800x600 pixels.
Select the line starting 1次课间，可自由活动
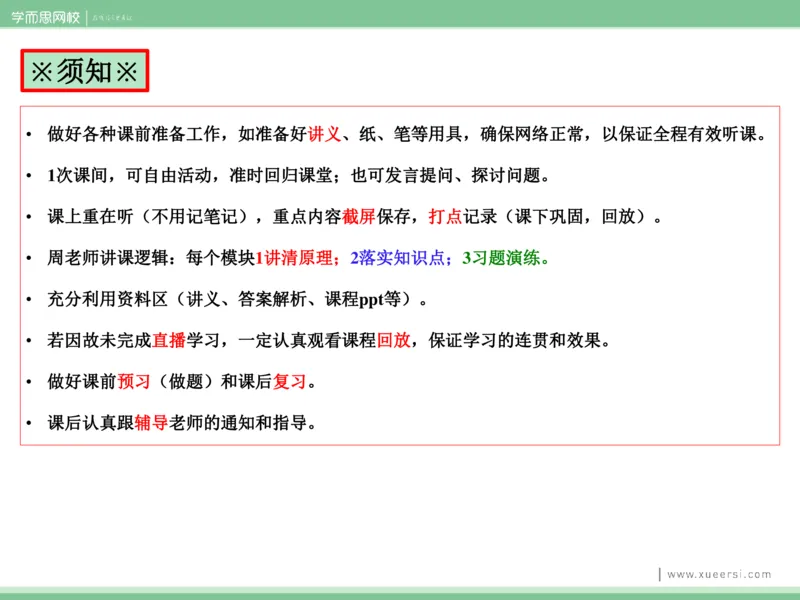click(x=299, y=176)
